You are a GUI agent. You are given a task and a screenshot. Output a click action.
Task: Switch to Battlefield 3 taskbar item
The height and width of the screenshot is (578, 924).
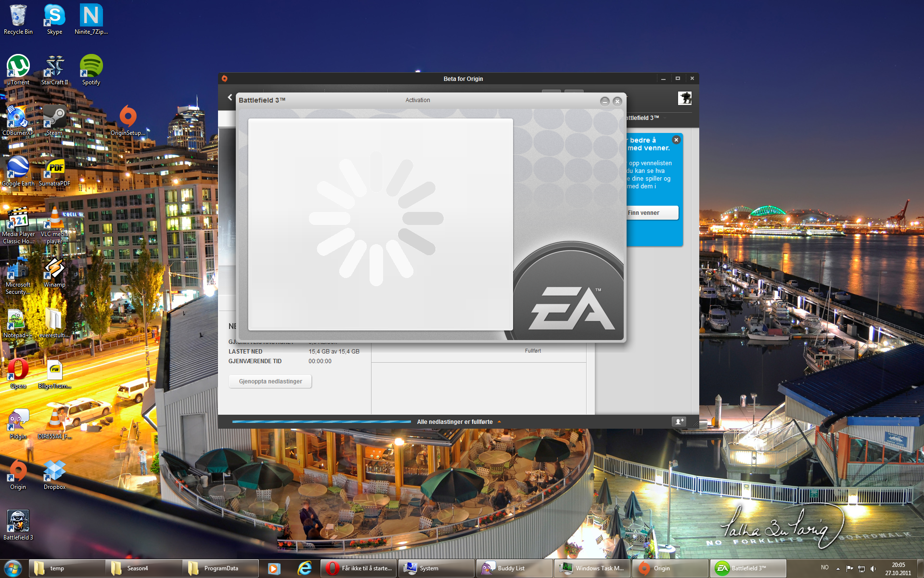pos(748,568)
